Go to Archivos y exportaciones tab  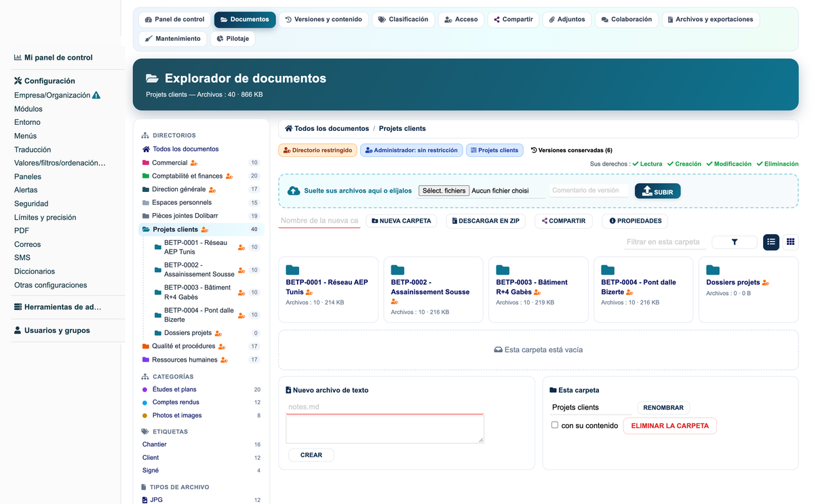tap(710, 20)
